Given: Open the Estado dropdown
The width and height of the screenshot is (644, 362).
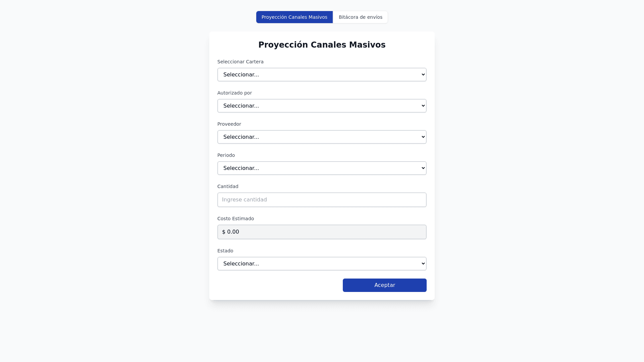Looking at the screenshot, I should (321, 264).
